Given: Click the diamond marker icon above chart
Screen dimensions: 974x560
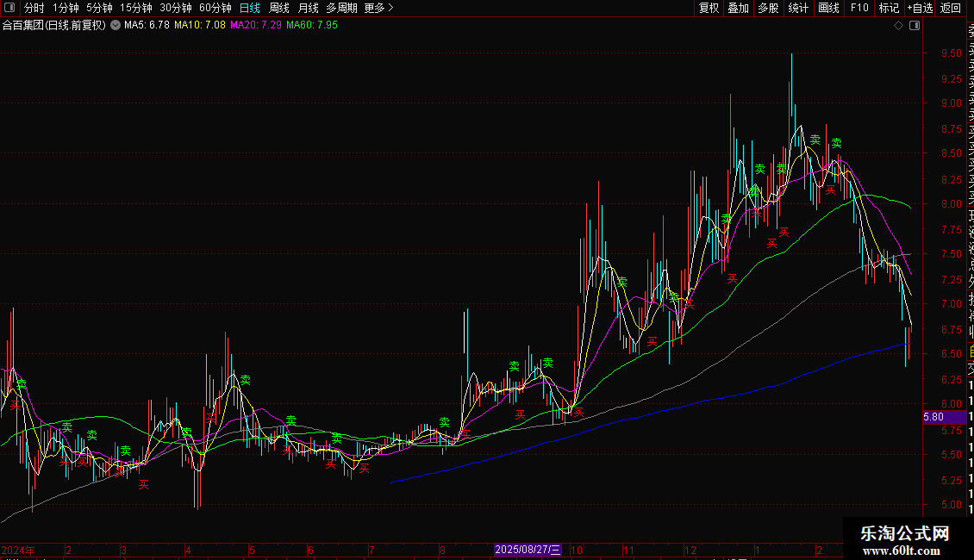Looking at the screenshot, I should point(898,26).
